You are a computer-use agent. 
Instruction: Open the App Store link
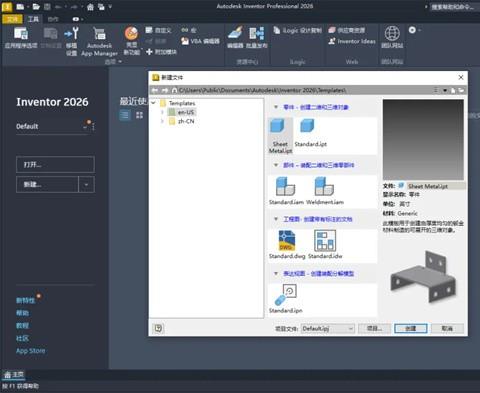31,351
